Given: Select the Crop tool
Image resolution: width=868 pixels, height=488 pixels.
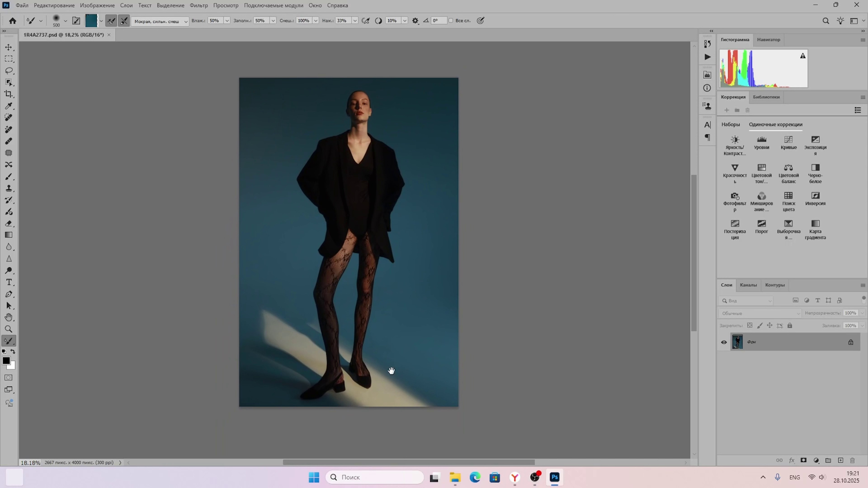Looking at the screenshot, I should coord(9,94).
